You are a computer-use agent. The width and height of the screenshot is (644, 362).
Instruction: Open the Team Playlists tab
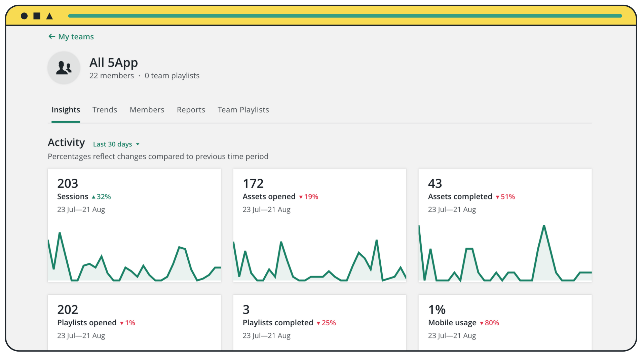(243, 110)
